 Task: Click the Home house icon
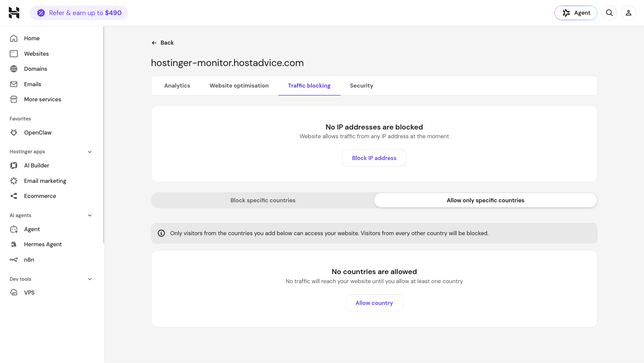14,38
